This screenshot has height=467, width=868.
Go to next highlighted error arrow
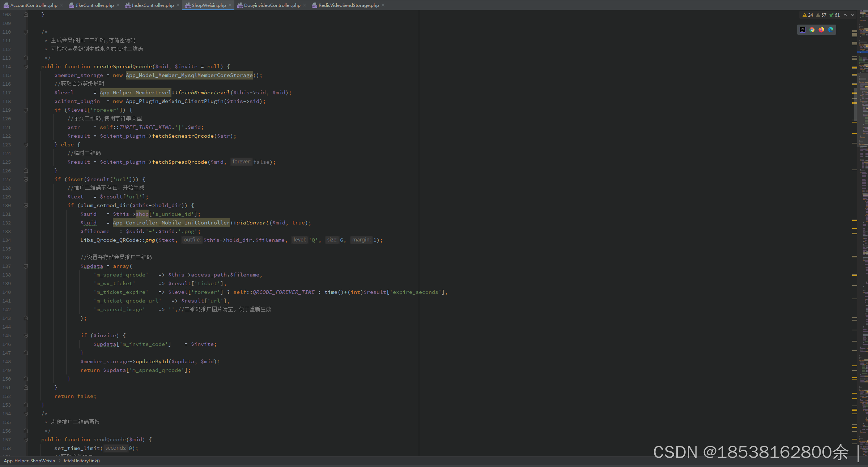tap(853, 15)
